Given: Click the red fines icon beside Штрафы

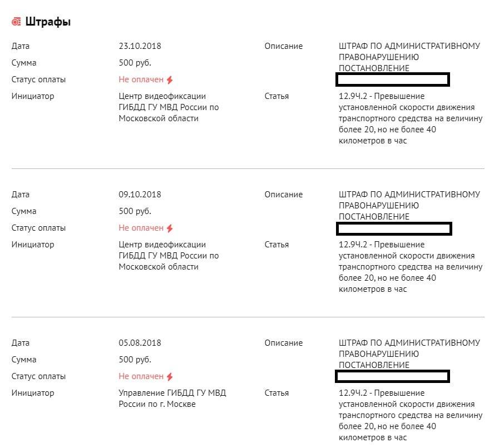Looking at the screenshot, I should [x=17, y=22].
